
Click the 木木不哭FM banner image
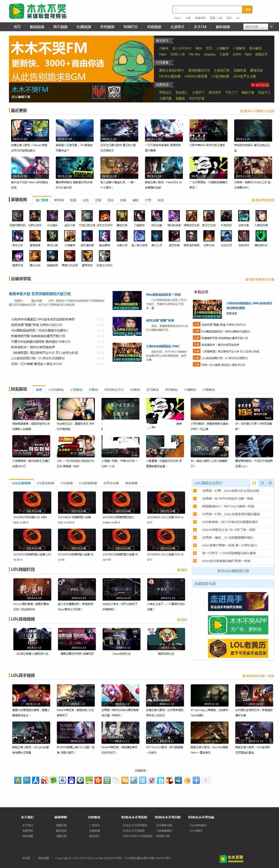coord(81,69)
